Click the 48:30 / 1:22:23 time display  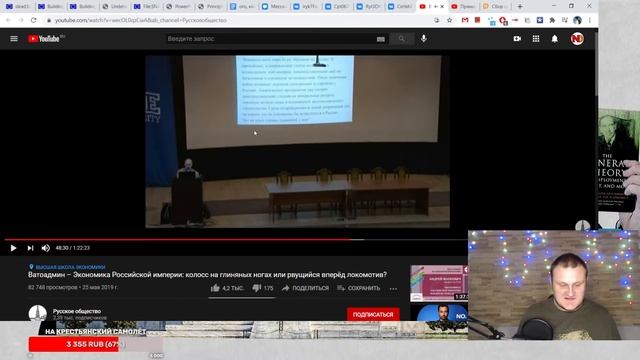coord(73,248)
